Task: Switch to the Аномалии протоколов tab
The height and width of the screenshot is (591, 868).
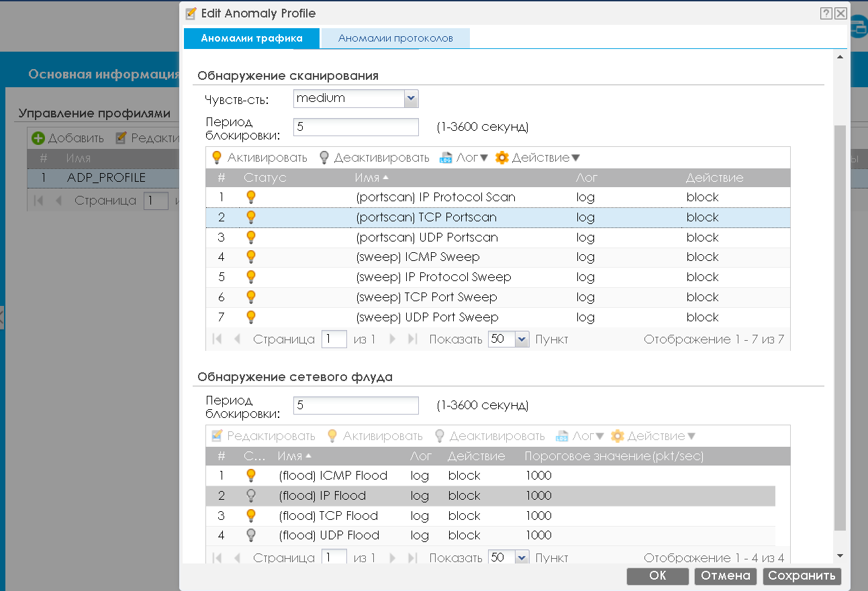Action: (x=395, y=38)
